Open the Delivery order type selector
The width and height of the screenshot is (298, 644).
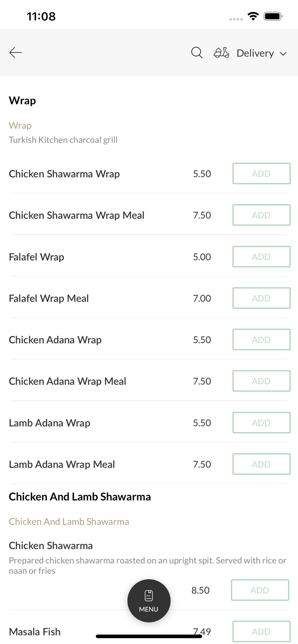coord(255,53)
